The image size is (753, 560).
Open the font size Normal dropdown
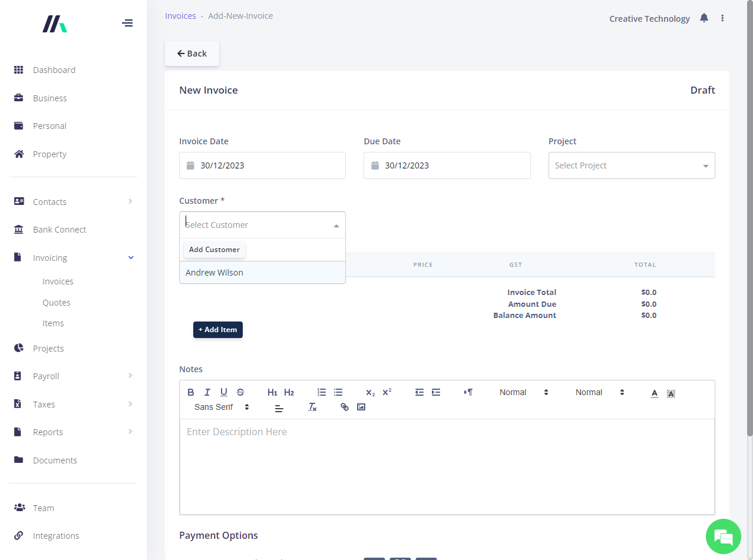524,392
